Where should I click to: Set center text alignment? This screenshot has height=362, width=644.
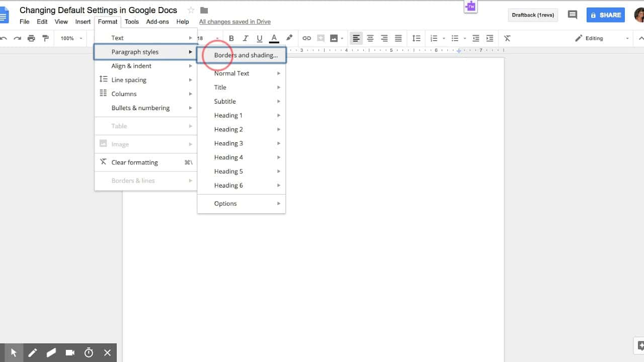(370, 38)
